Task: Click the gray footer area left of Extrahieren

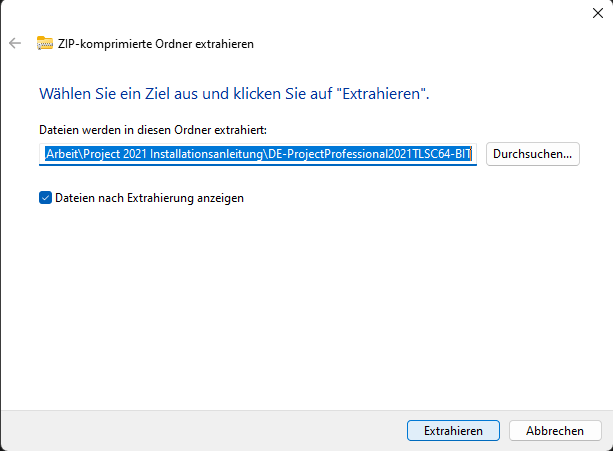Action: pyautogui.click(x=200, y=430)
